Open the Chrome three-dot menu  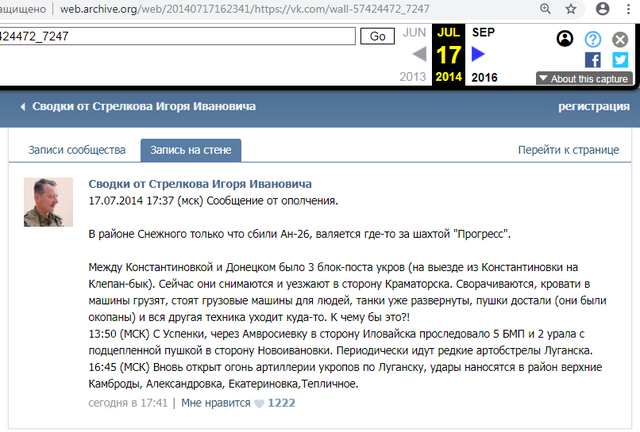pos(629,9)
